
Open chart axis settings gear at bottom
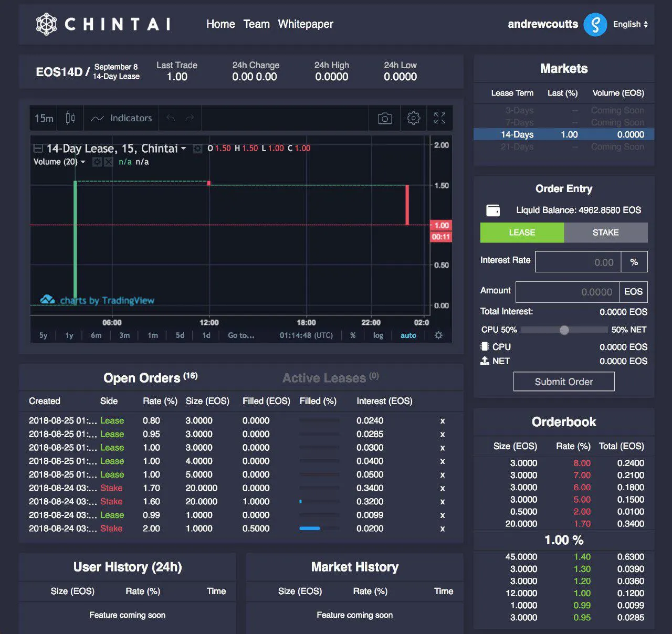438,335
